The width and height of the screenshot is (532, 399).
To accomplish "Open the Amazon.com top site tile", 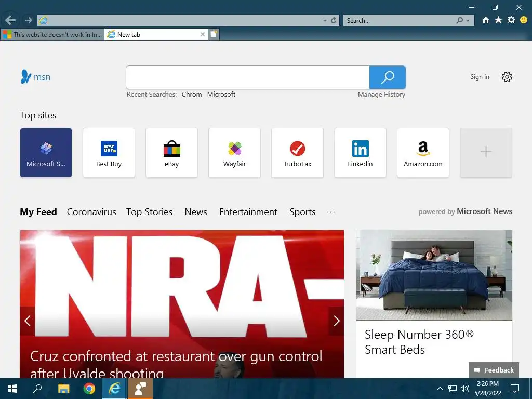I will [x=423, y=153].
